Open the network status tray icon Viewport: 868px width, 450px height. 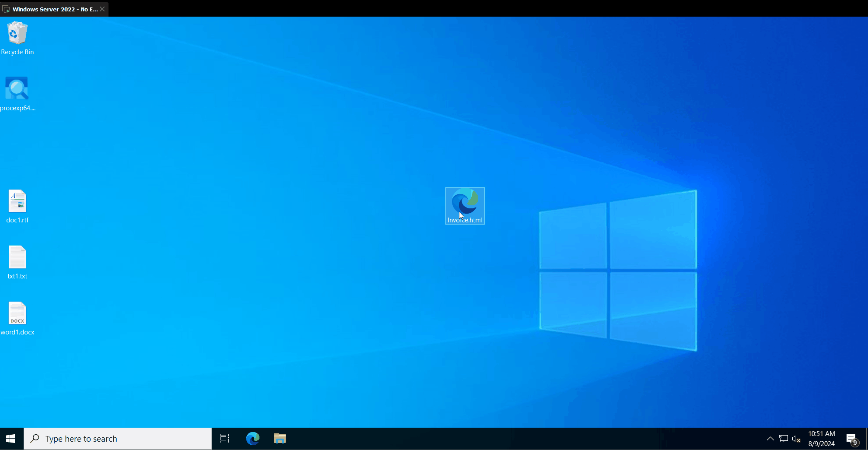point(784,439)
